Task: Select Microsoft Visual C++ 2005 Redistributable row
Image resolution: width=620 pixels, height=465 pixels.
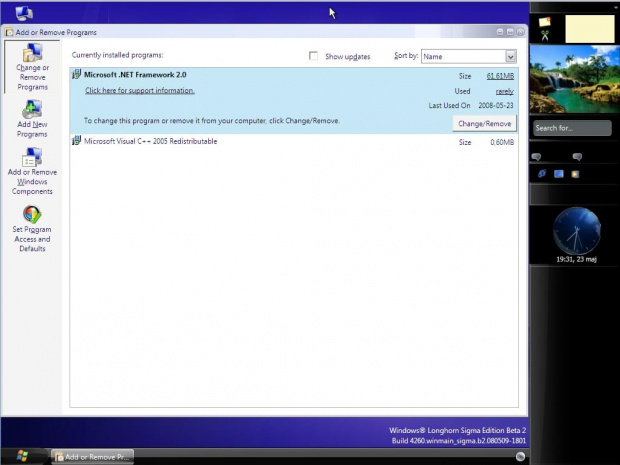Action: click(x=294, y=141)
